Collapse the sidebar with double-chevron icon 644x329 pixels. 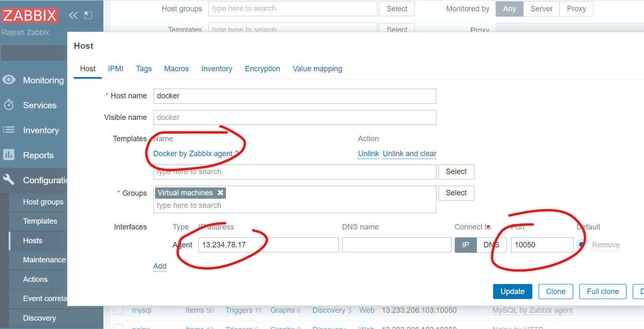[73, 15]
